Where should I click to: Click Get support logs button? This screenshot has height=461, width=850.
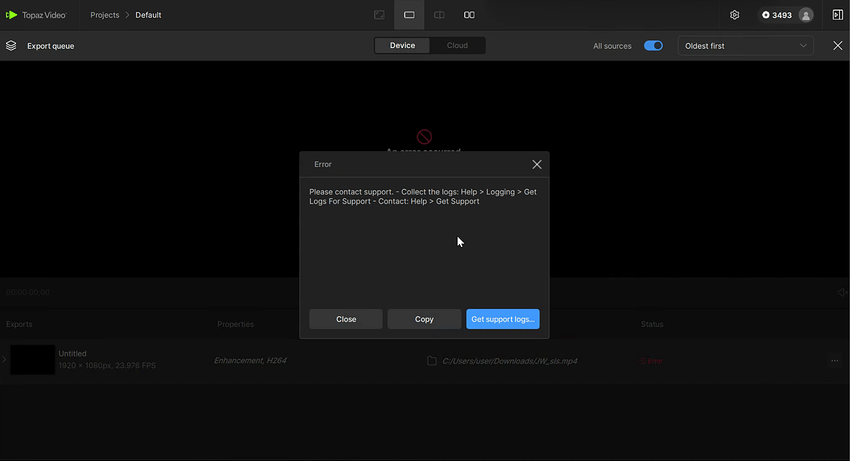(x=502, y=319)
